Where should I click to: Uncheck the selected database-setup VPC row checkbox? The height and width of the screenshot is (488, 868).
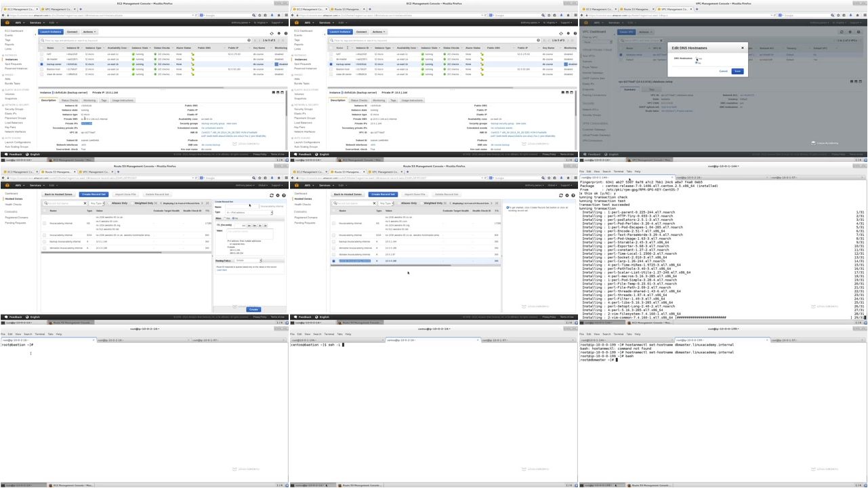coord(622,55)
